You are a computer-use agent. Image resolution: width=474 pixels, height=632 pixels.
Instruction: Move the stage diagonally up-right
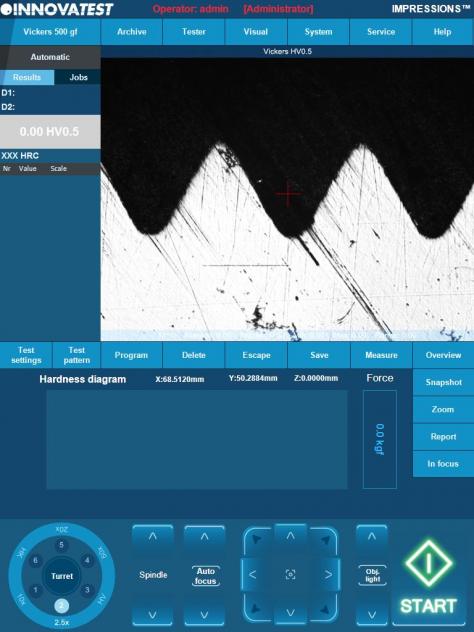coord(325,540)
